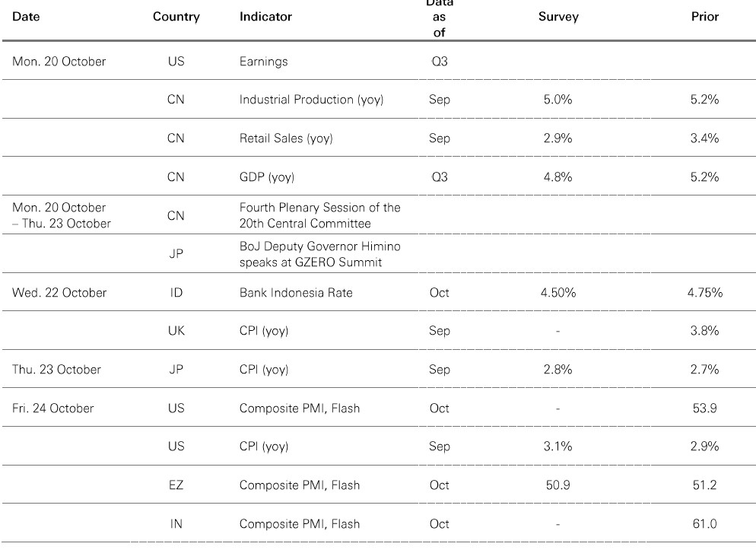Viewport: 756px width, 553px height.
Task: Click the Bank Indonesia Rate indicator
Action: click(x=296, y=293)
